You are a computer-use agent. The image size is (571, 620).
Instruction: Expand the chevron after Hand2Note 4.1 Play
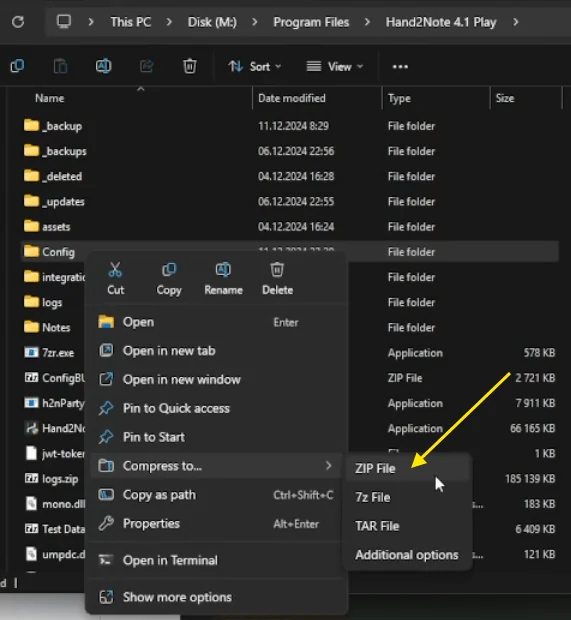tap(516, 22)
